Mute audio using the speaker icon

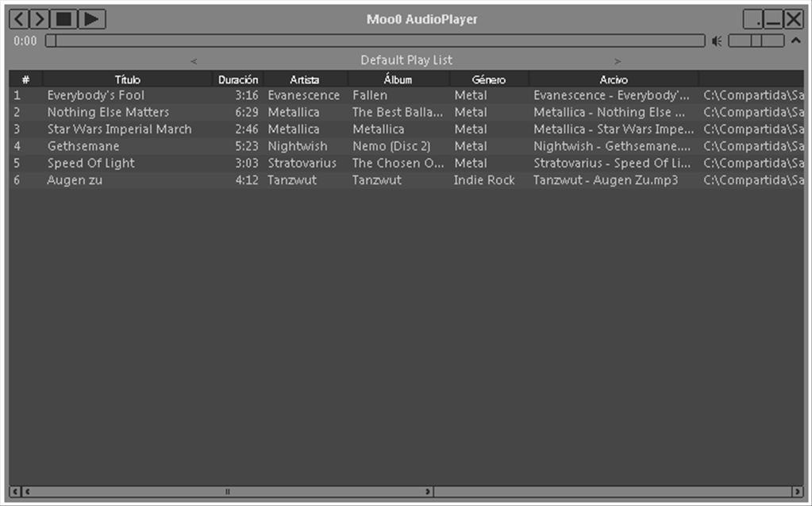click(x=717, y=41)
